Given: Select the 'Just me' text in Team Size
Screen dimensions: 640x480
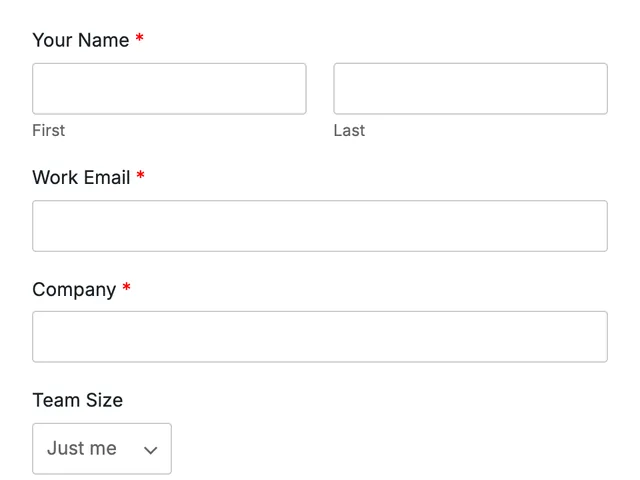Looking at the screenshot, I should [x=82, y=448].
